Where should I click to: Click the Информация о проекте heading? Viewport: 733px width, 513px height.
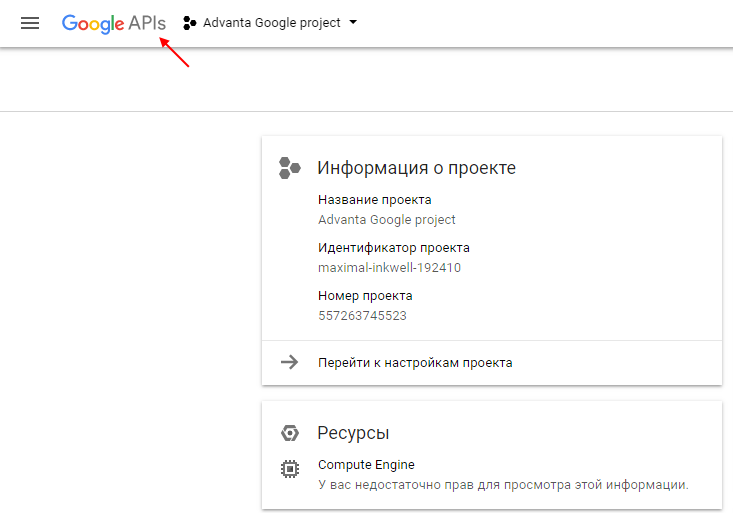416,168
